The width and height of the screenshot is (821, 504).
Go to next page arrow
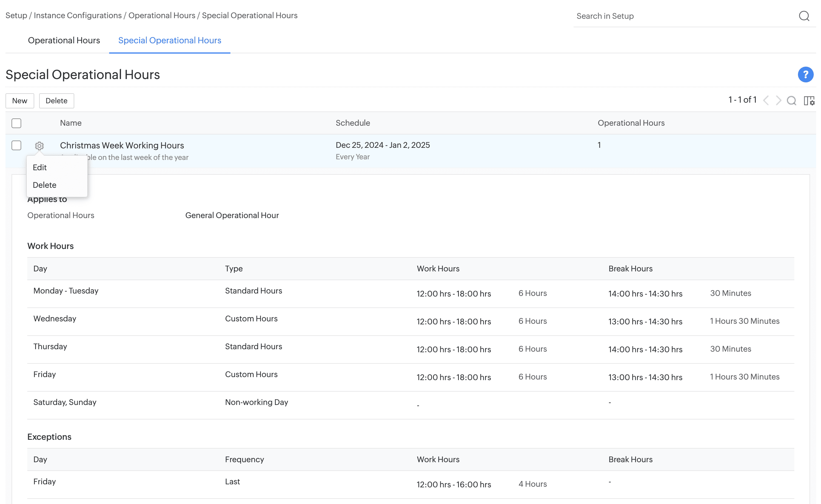coord(778,101)
